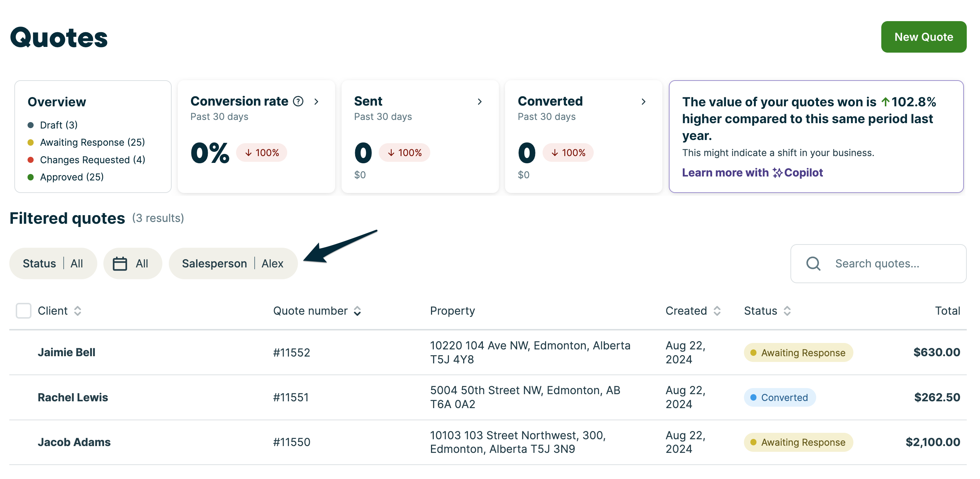The image size is (980, 479).
Task: Sort by Status column arrows
Action: (787, 311)
